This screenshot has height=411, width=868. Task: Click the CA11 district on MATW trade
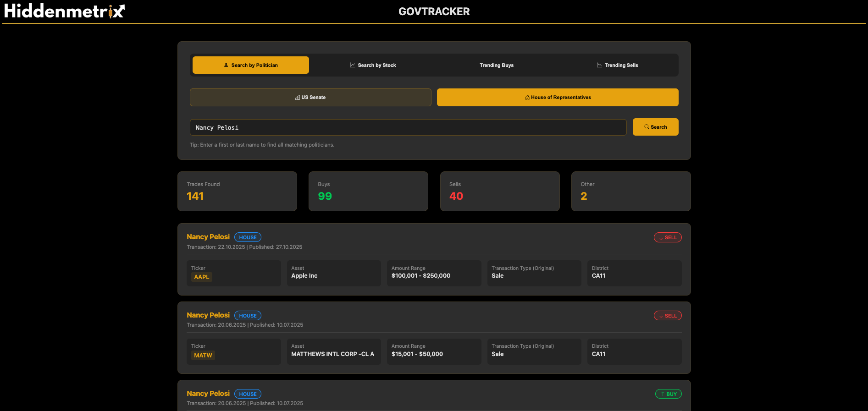tap(598, 354)
